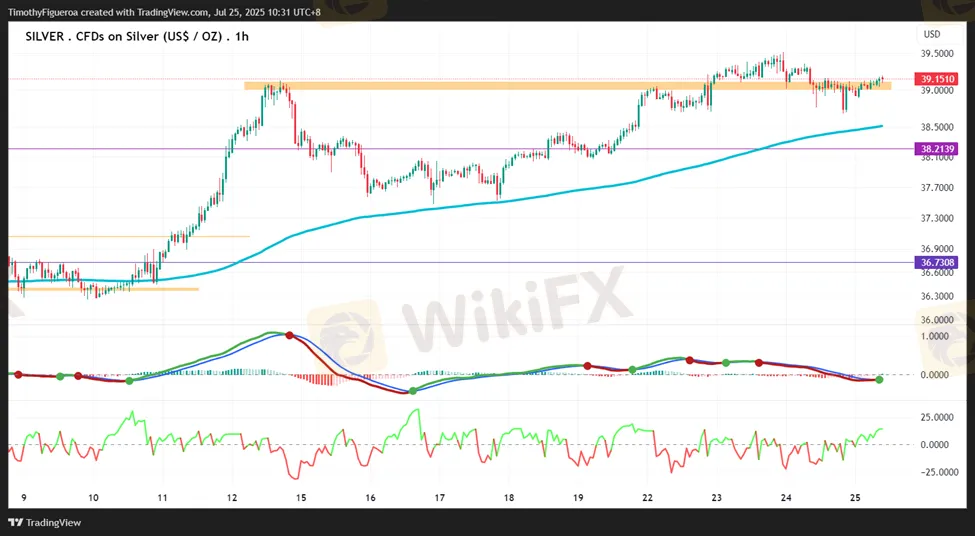Click the 36.9000 price axis label

[x=937, y=249]
